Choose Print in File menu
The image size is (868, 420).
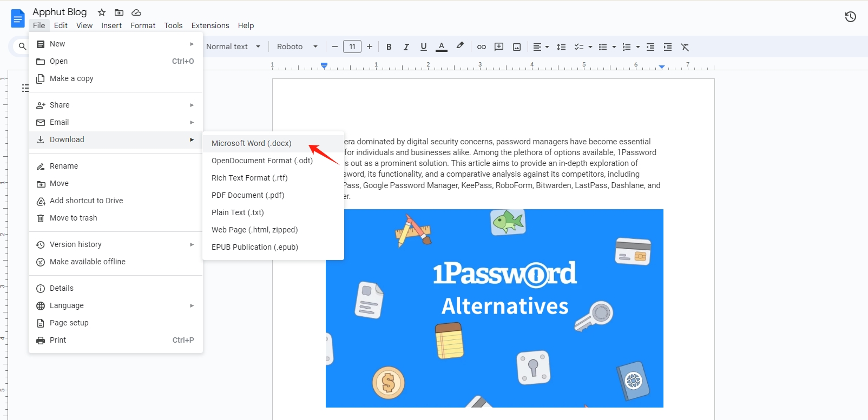[x=116, y=340]
